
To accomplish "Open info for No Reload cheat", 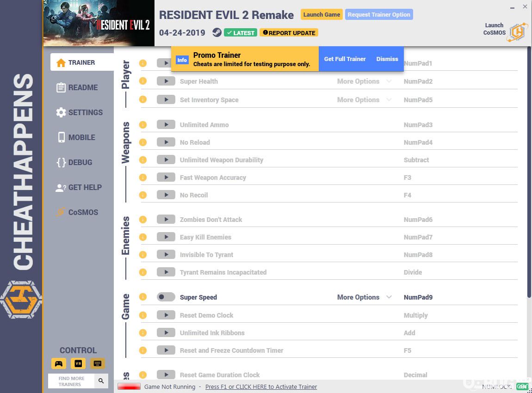I will click(x=143, y=142).
